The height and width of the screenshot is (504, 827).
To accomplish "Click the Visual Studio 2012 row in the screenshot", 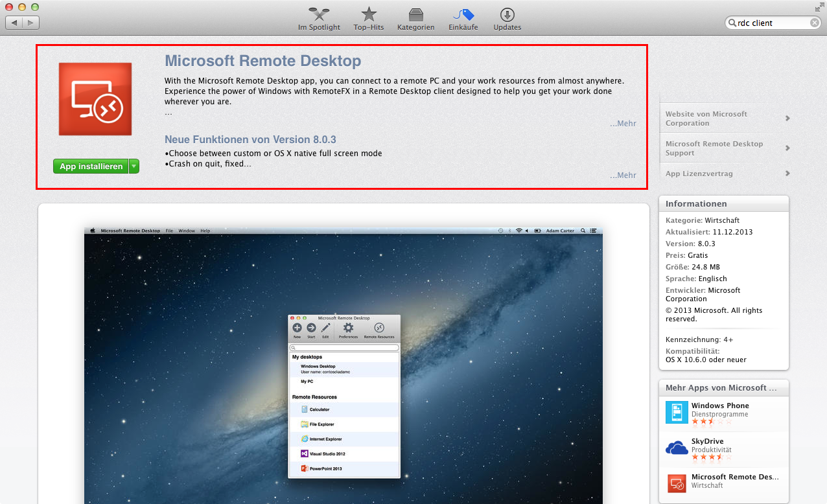I will 344,454.
